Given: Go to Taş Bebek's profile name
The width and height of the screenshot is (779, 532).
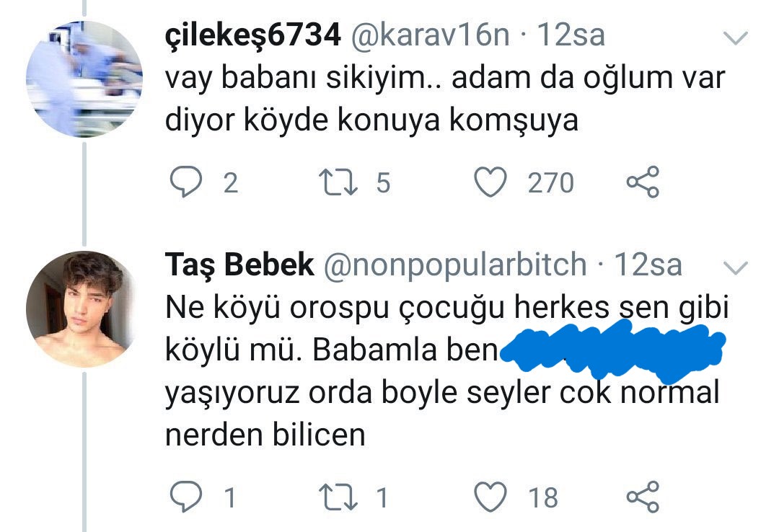Looking at the screenshot, I should coord(239,266).
